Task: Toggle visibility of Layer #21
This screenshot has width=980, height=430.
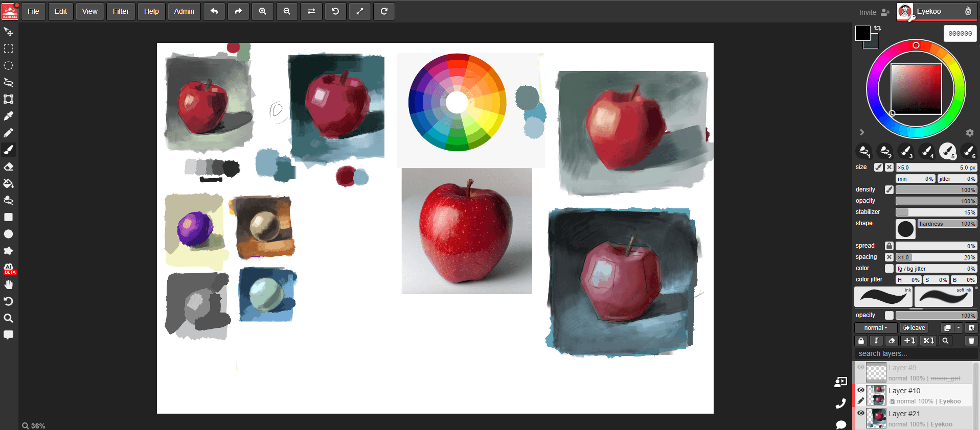Action: click(x=861, y=413)
